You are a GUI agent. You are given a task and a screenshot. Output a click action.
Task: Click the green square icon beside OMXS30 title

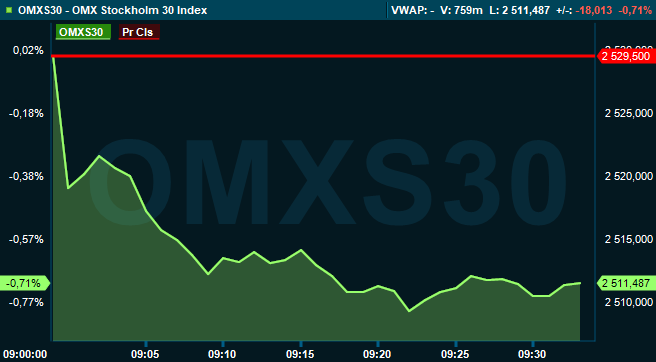9,10
